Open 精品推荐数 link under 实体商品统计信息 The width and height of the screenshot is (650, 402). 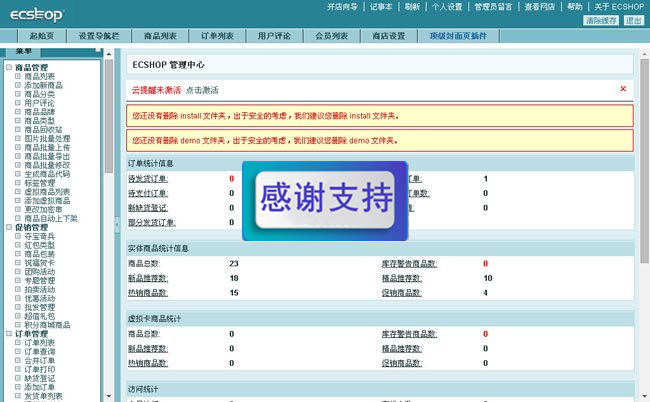click(402, 278)
